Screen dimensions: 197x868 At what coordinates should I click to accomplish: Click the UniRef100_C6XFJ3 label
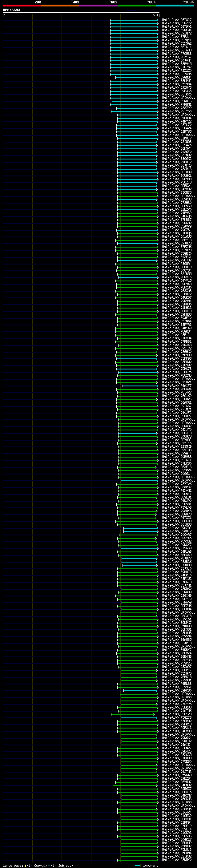tap(176, 467)
